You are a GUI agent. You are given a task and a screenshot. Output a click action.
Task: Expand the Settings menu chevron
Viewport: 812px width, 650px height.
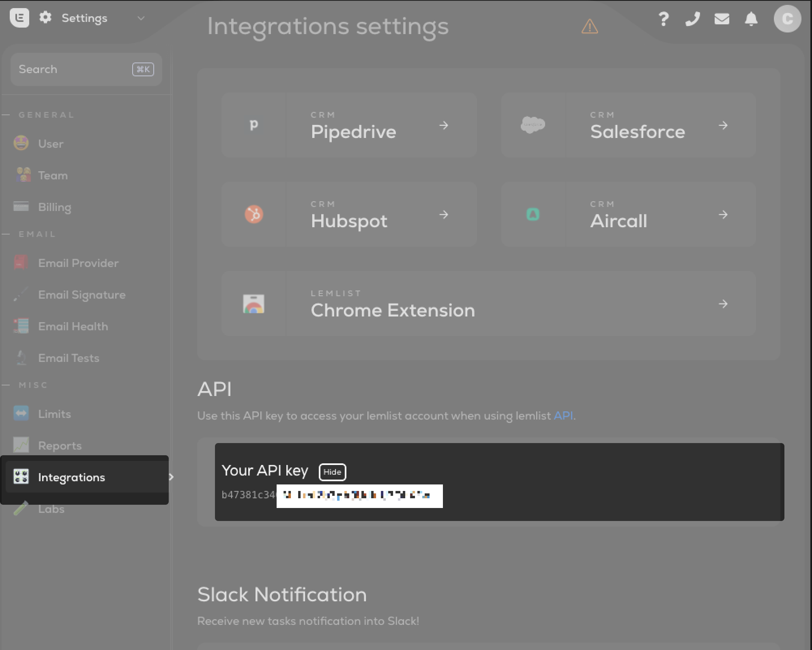[141, 19]
